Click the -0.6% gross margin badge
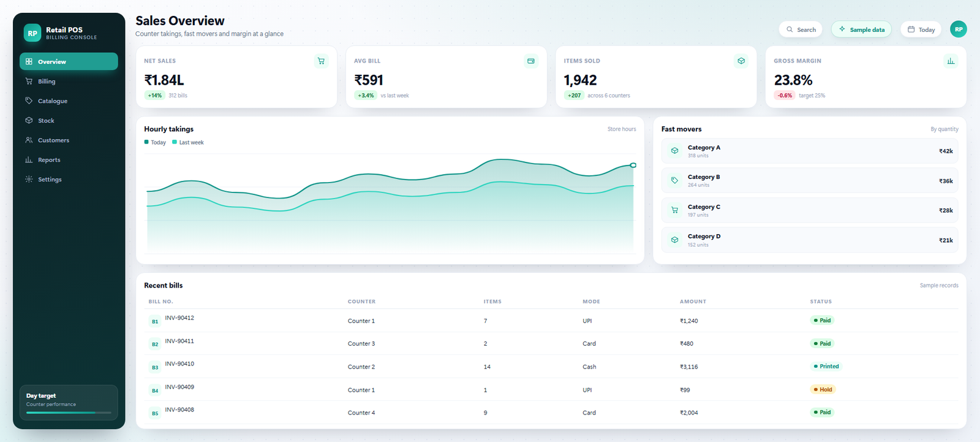This screenshot has height=442, width=980. tap(785, 95)
